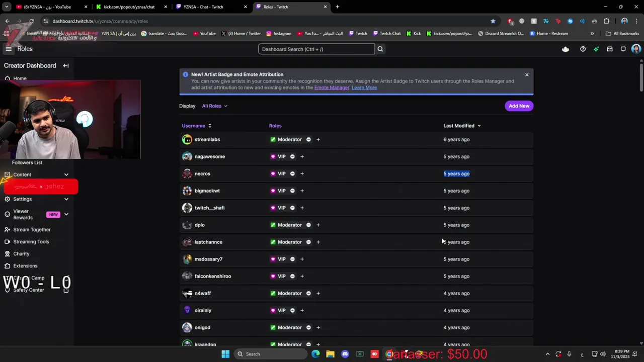Open the Kick bookmark
Viewport: 644px width, 362px height.
pos(414,34)
